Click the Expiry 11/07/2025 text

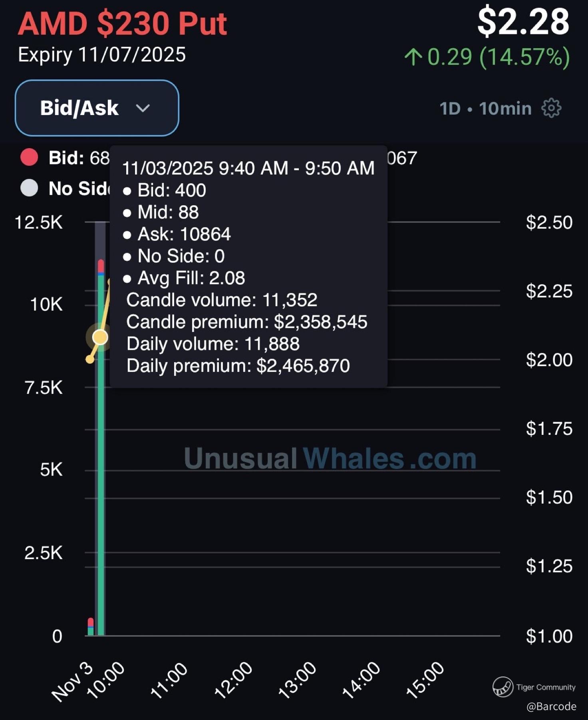[102, 55]
